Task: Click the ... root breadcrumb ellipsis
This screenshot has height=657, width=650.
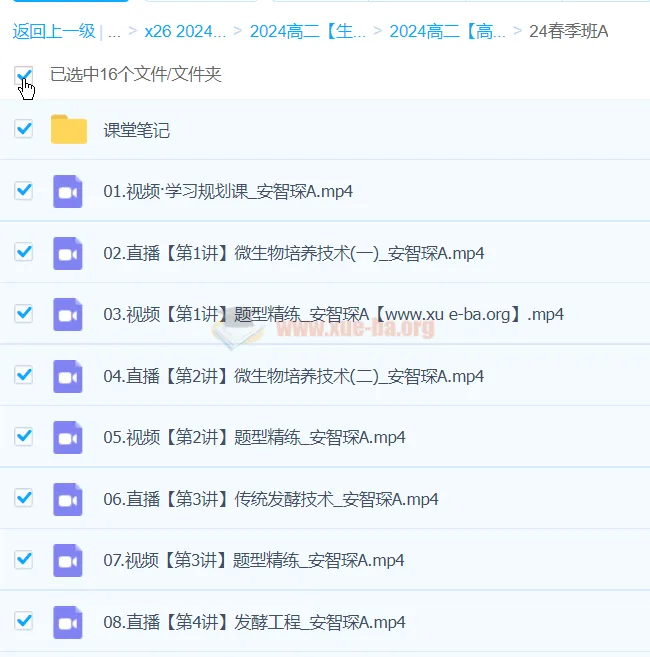Action: click(x=114, y=31)
